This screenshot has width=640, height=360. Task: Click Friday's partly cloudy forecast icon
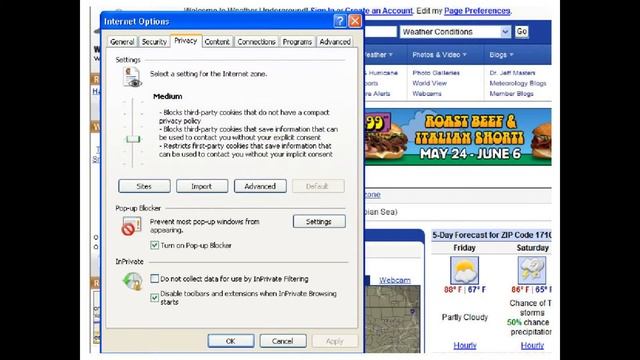click(464, 270)
